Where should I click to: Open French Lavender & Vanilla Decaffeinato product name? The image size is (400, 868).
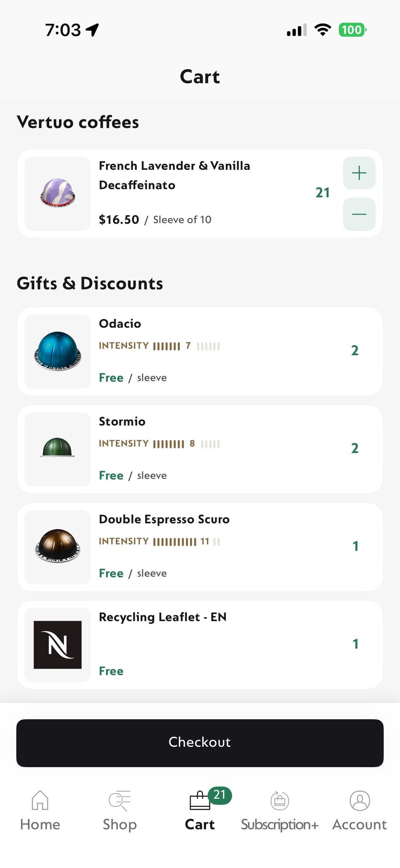174,175
